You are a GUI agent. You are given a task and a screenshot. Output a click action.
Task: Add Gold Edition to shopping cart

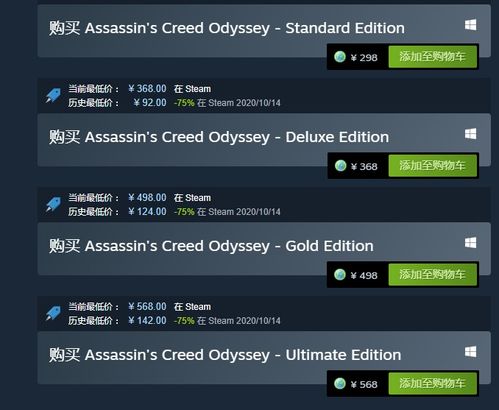coord(432,274)
